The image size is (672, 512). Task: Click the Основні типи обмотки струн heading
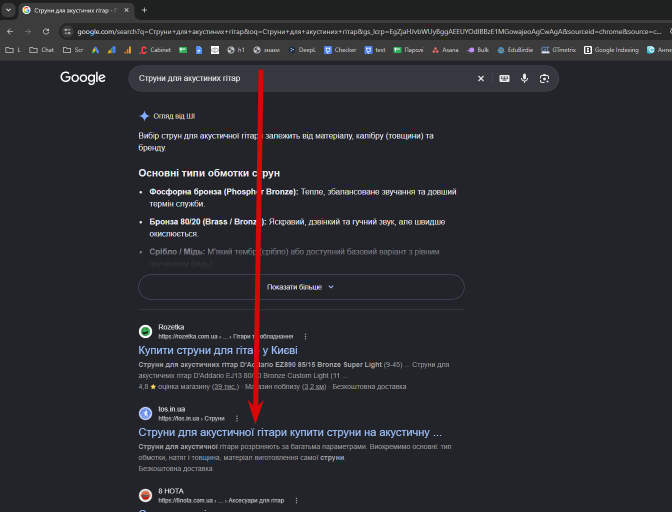209,174
